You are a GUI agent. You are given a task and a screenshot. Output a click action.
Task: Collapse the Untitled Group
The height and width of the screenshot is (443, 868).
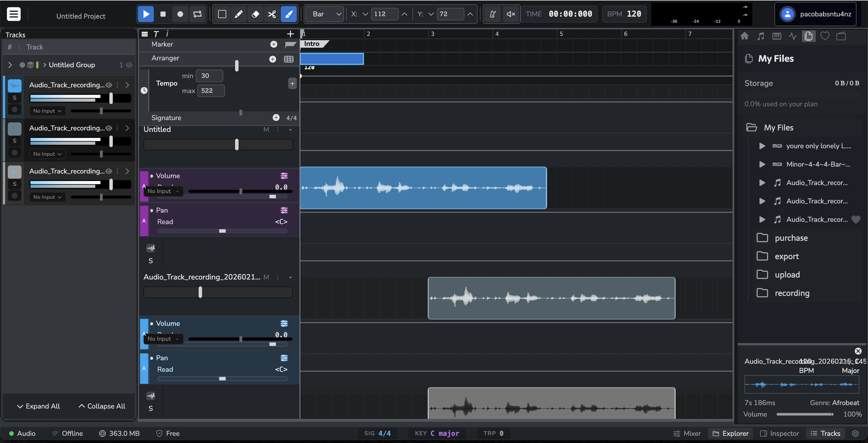click(x=10, y=65)
